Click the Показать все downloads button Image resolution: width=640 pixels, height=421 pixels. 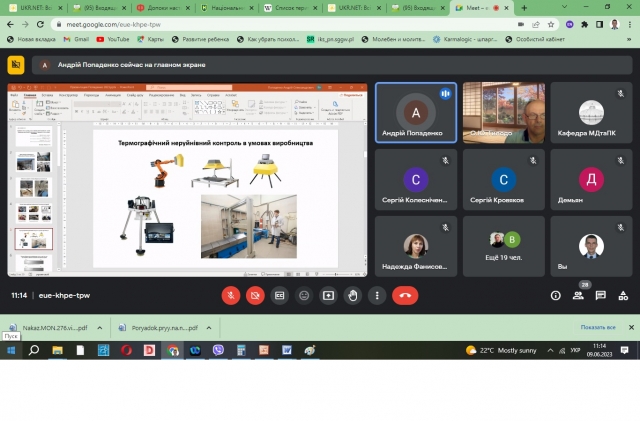tap(598, 327)
